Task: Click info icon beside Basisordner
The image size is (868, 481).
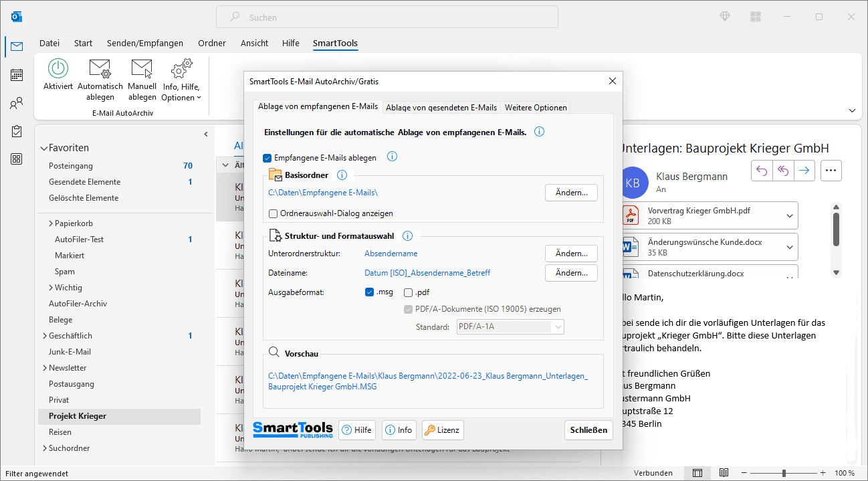Action: [342, 175]
